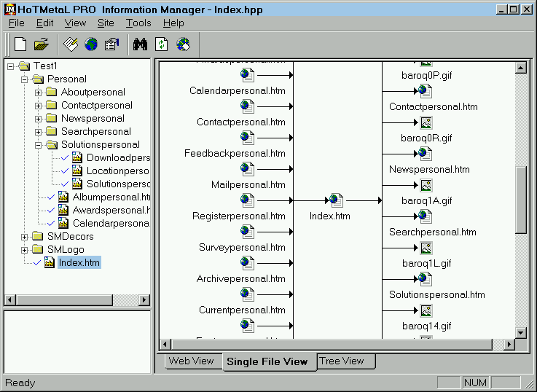Select Index.htm in the file tree
The height and width of the screenshot is (392, 537).
coord(79,262)
